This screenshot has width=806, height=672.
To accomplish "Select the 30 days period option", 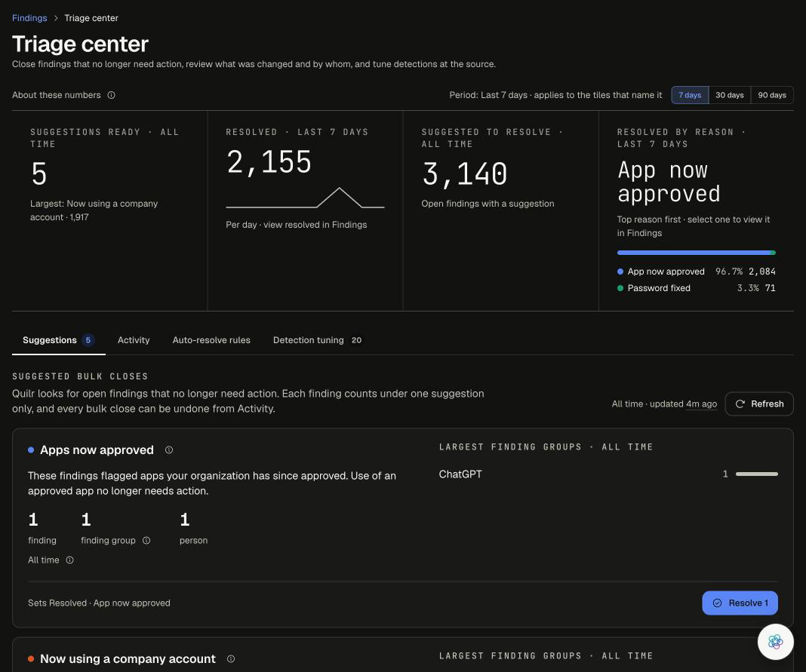I will click(x=730, y=95).
